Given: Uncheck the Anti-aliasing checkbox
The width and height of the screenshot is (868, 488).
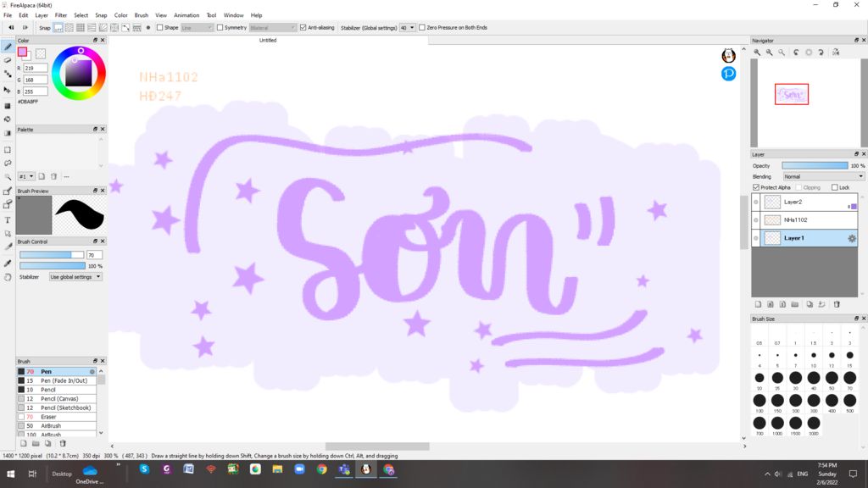Looking at the screenshot, I should pos(303,28).
